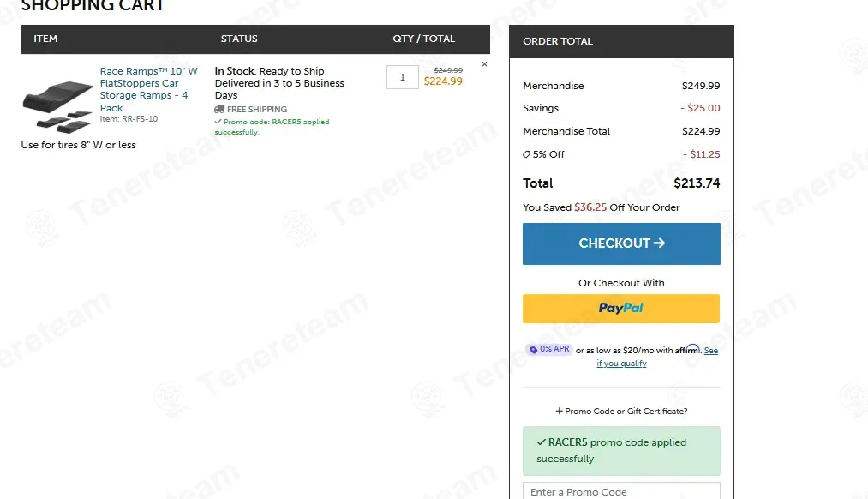Click the ITEM column header

[x=45, y=39]
